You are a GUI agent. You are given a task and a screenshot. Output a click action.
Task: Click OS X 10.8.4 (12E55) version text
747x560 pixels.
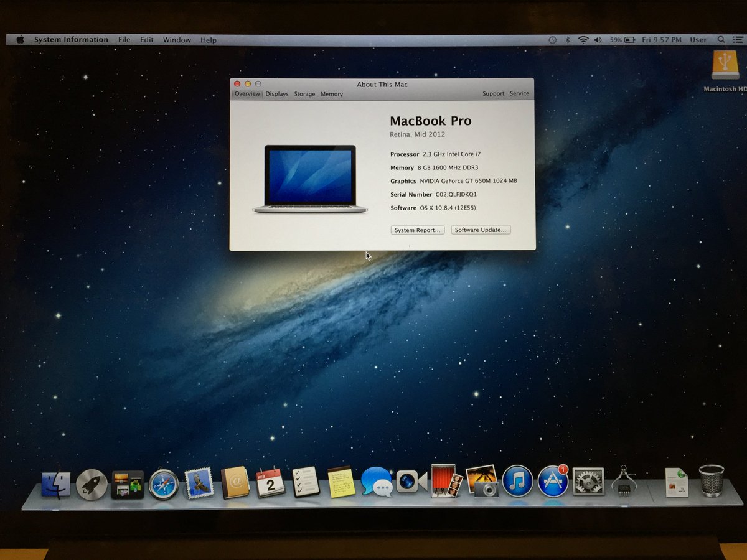tap(448, 208)
